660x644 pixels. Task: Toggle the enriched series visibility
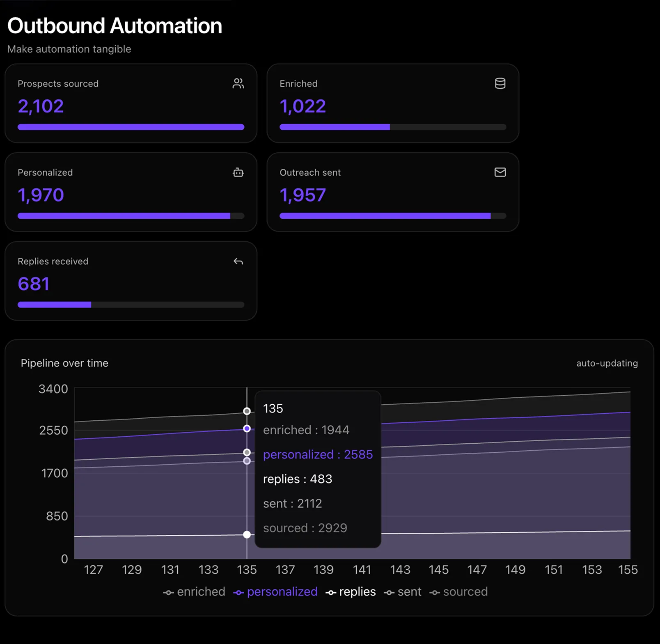pyautogui.click(x=201, y=591)
